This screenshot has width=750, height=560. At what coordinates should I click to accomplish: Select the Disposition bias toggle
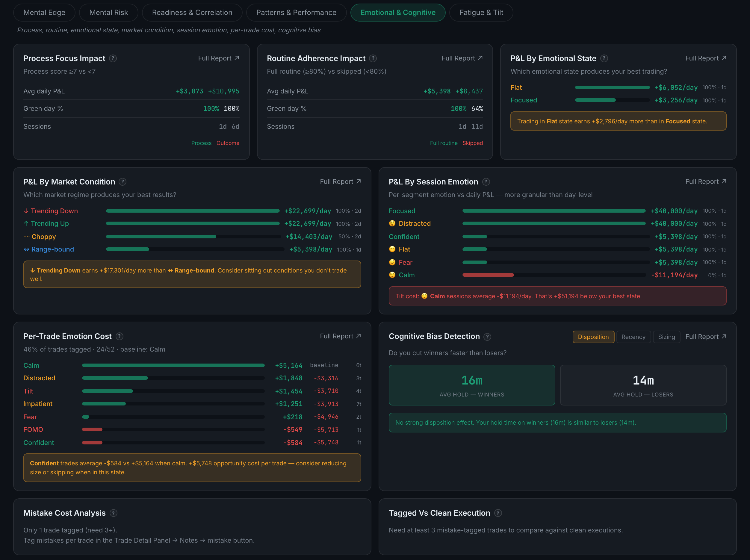pos(593,337)
